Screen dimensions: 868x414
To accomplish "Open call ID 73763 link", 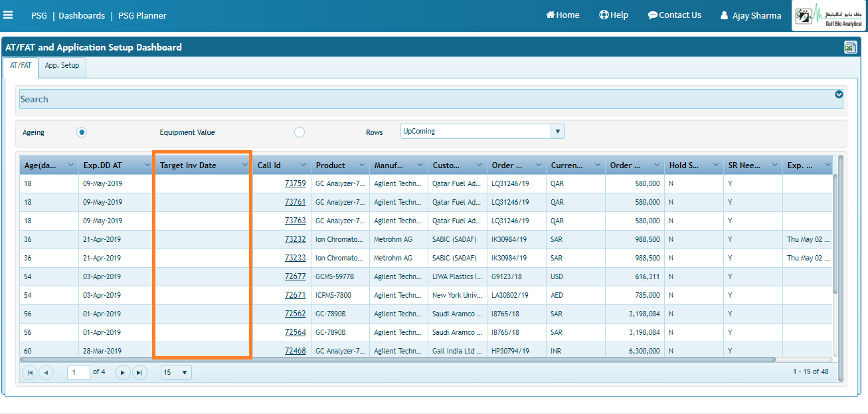I will click(296, 221).
